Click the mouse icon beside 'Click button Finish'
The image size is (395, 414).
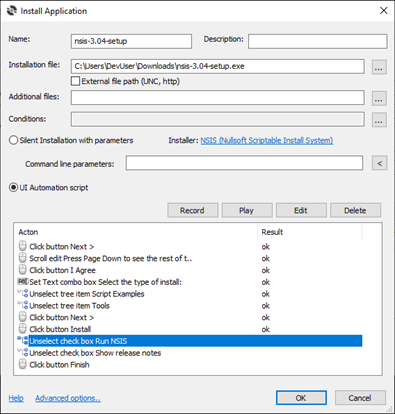(22, 364)
